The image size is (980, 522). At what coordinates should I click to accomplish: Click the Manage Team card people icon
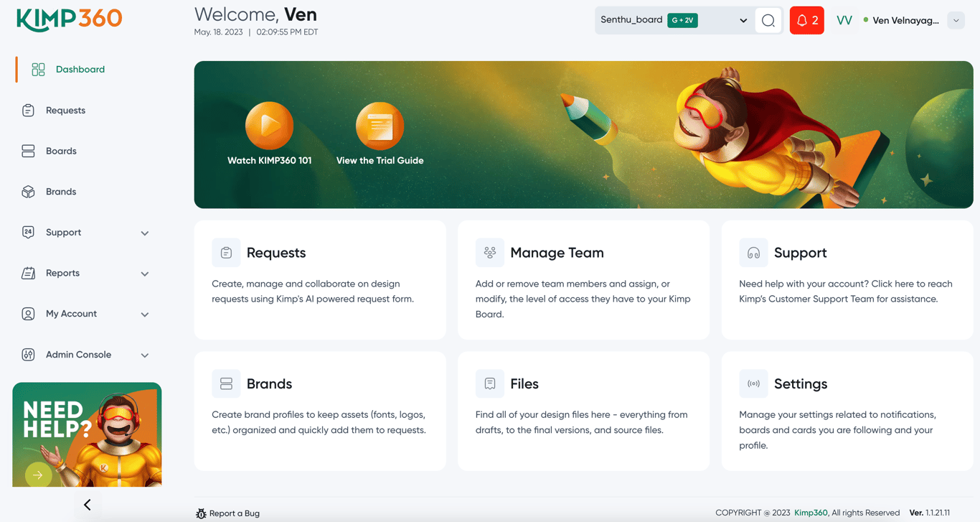tap(490, 253)
